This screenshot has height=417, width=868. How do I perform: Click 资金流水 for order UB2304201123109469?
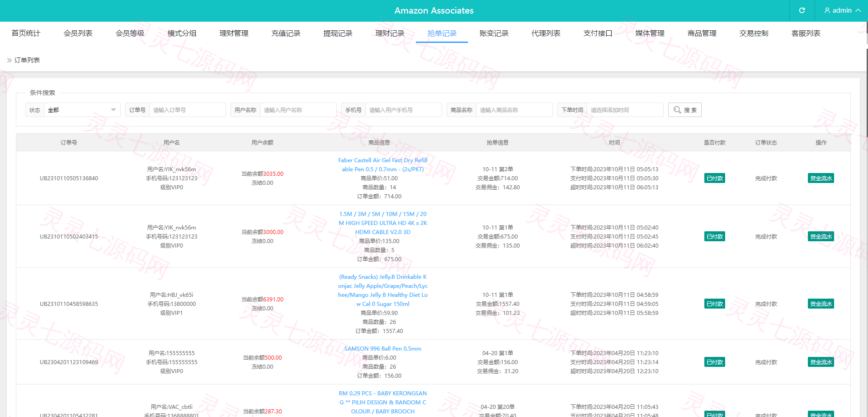(821, 362)
